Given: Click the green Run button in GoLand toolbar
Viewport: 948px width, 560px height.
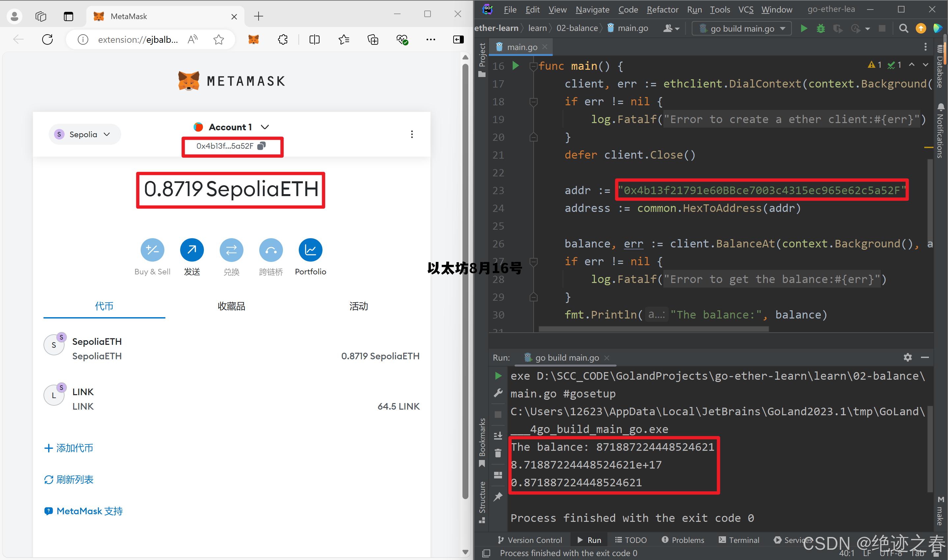Looking at the screenshot, I should pyautogui.click(x=804, y=28).
